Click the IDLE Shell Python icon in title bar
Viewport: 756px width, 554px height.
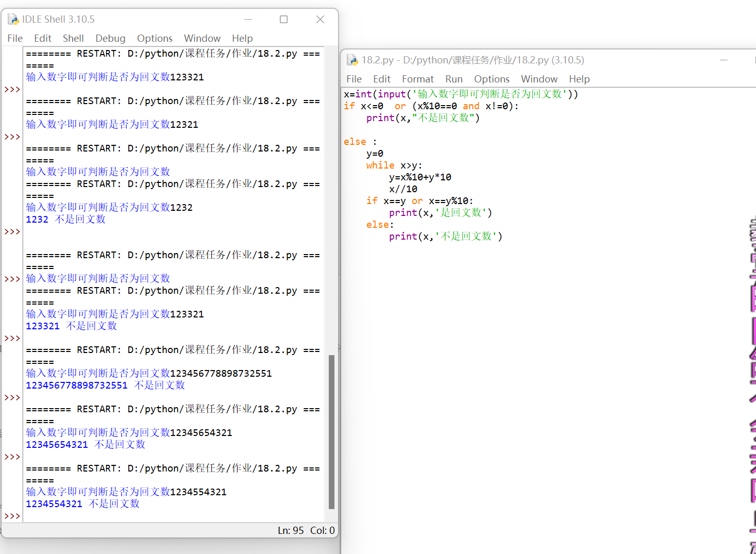pos(13,20)
